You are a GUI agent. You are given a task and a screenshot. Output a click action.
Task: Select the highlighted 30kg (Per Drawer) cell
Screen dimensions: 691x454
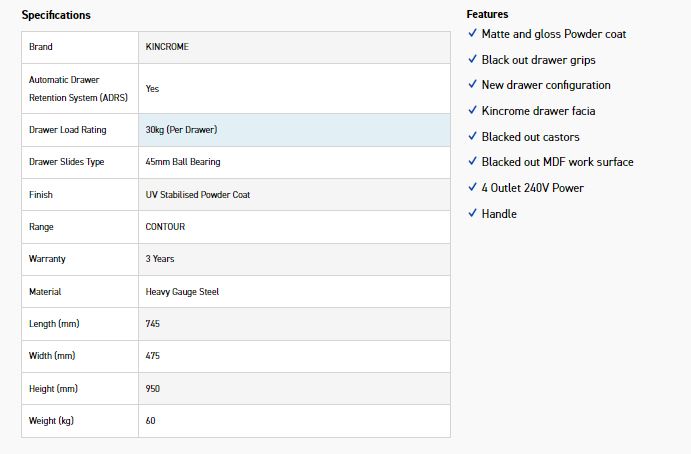click(x=294, y=130)
